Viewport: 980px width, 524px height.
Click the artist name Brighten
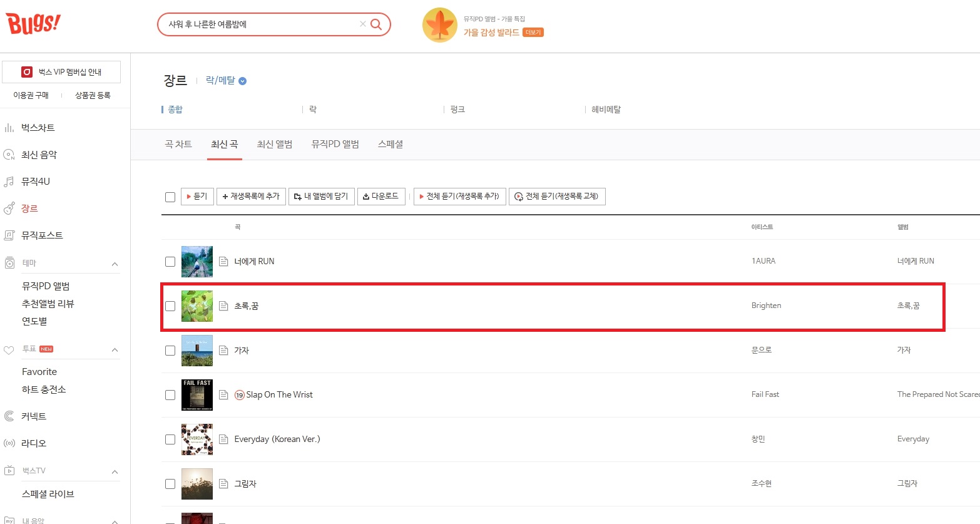click(x=766, y=306)
